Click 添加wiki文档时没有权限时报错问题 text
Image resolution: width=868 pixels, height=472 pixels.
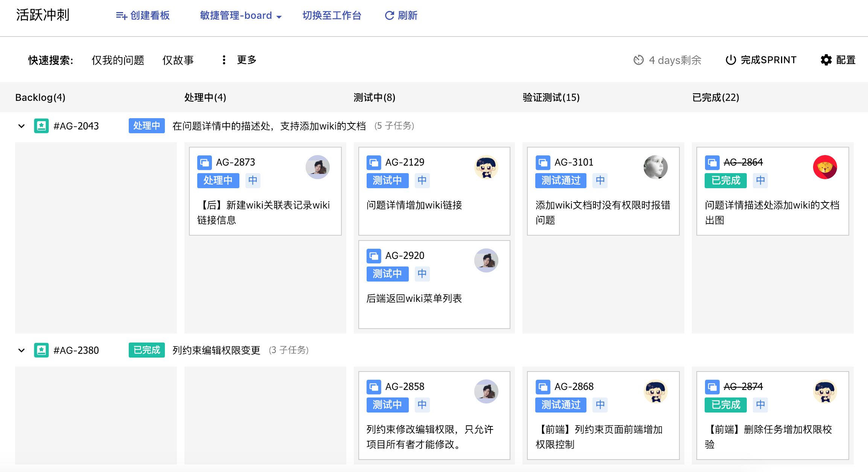coord(603,212)
